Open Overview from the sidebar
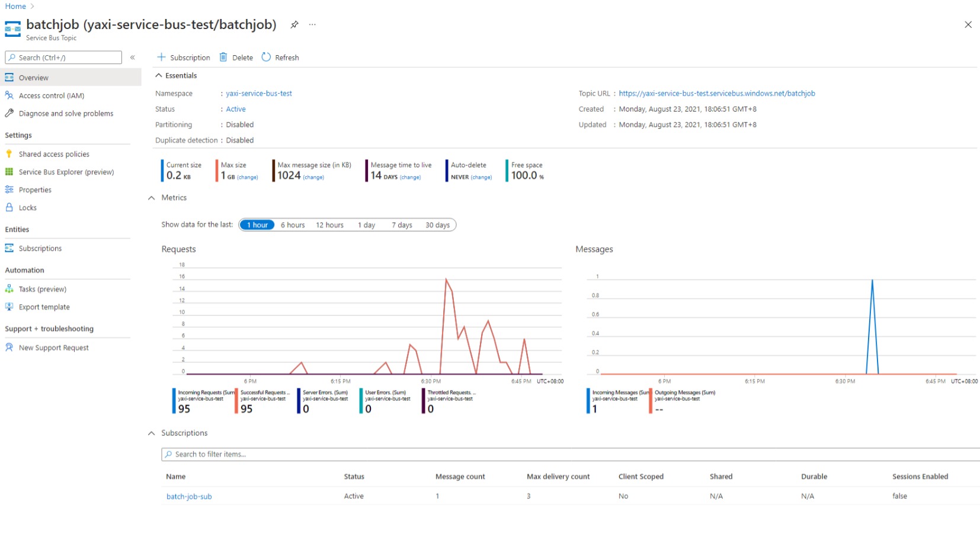Viewport: 980px width, 539px height. tap(71, 78)
